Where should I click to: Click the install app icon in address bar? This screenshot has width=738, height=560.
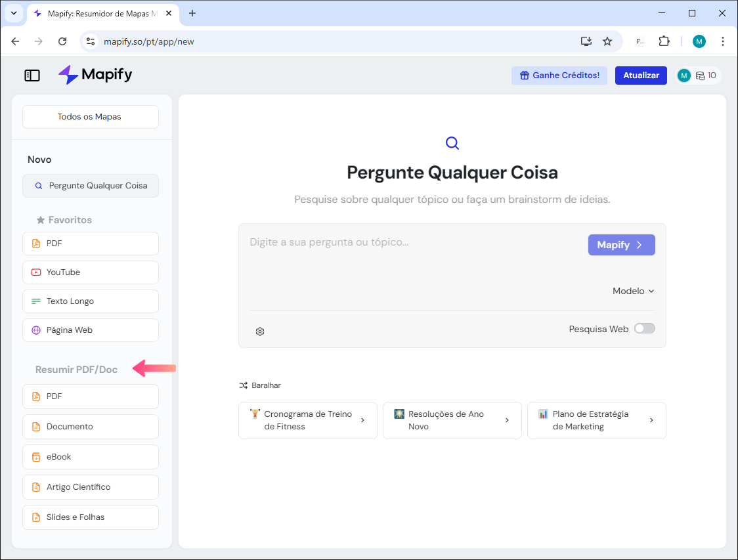coord(586,41)
